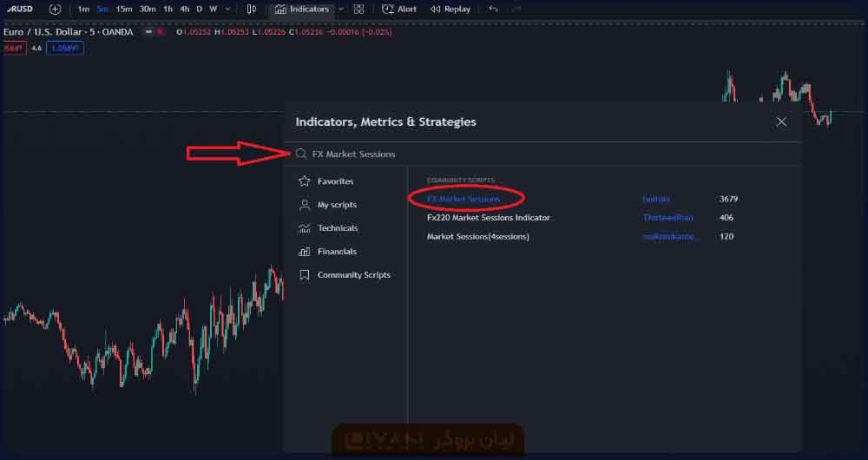Click the COMMUNITY SCRIPTS section header
The height and width of the screenshot is (460, 868).
[461, 181]
